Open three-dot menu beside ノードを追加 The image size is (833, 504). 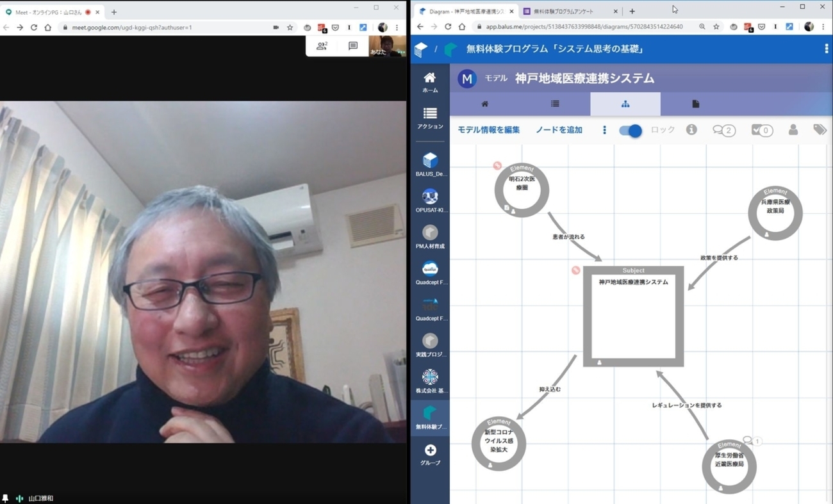[604, 130]
